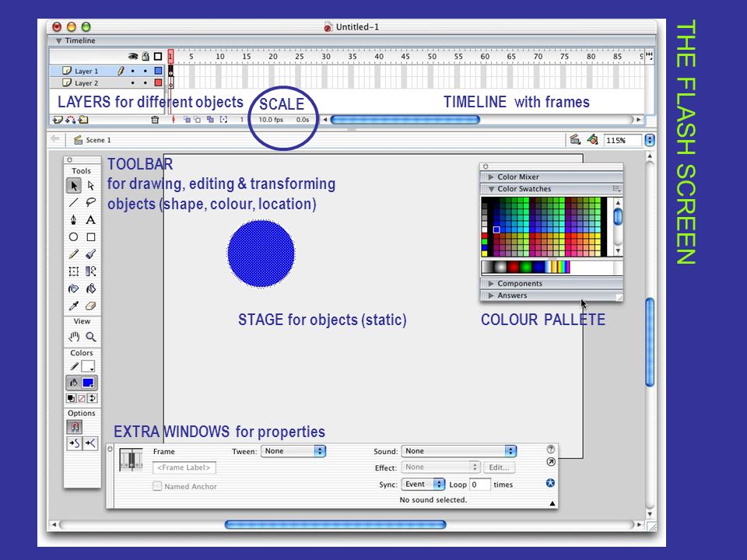Select the Lasso tool
This screenshot has height=560, width=747.
pos(90,203)
